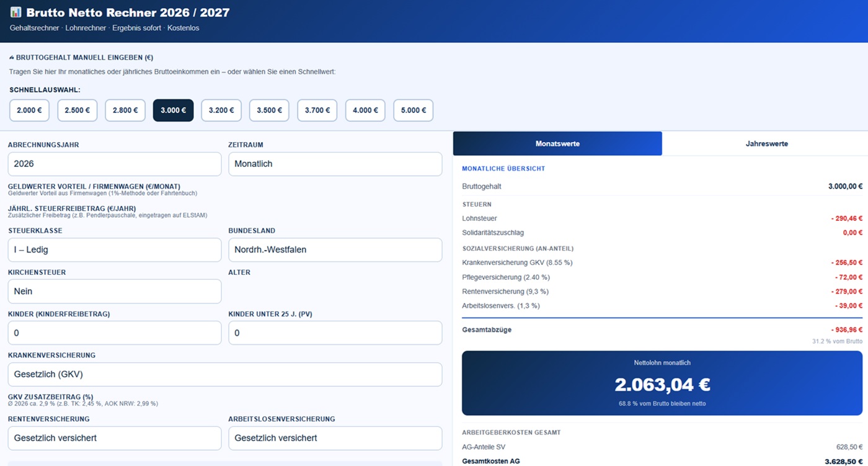
Task: Open the Abrechnungsjahr dropdown showing 2026
Action: coord(115,164)
